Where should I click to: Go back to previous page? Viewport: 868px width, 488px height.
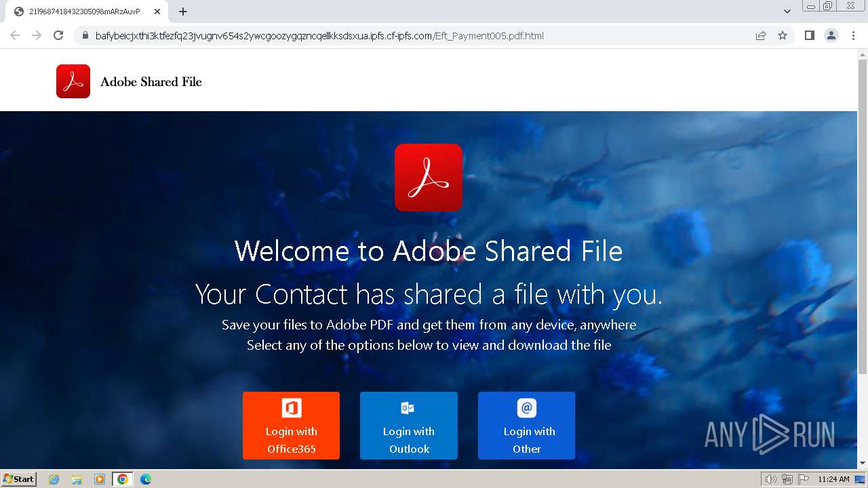tap(15, 36)
